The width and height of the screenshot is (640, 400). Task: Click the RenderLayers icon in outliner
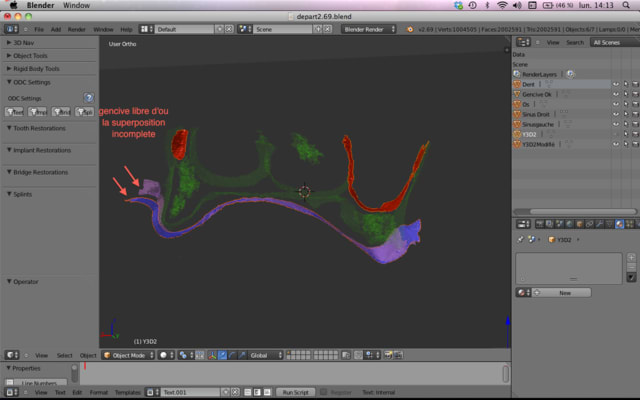click(x=517, y=74)
